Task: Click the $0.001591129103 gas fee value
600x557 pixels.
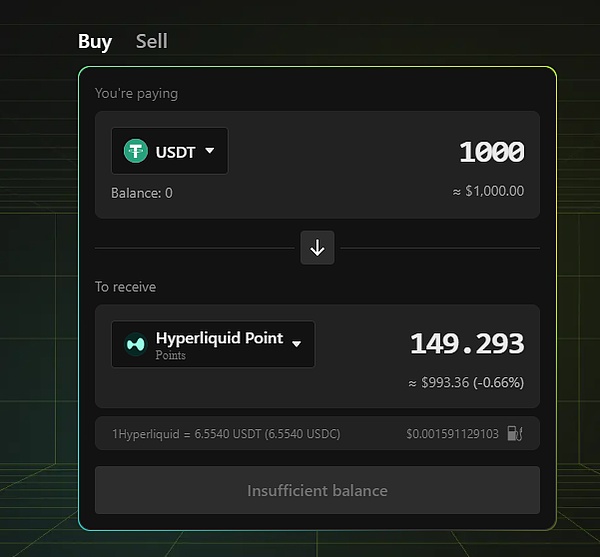Action: [452, 434]
